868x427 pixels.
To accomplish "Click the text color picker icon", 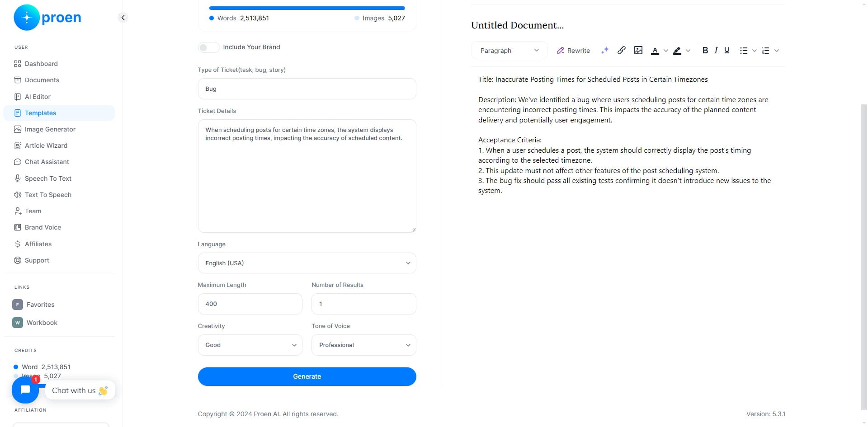I will pyautogui.click(x=655, y=51).
